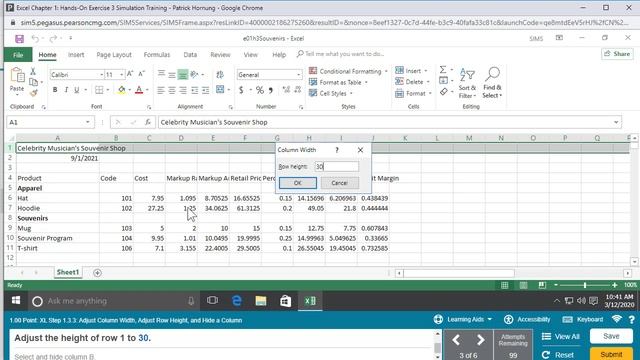Click the Fill Color paint bucket
Viewport: 640px width, 360px height.
[122, 90]
